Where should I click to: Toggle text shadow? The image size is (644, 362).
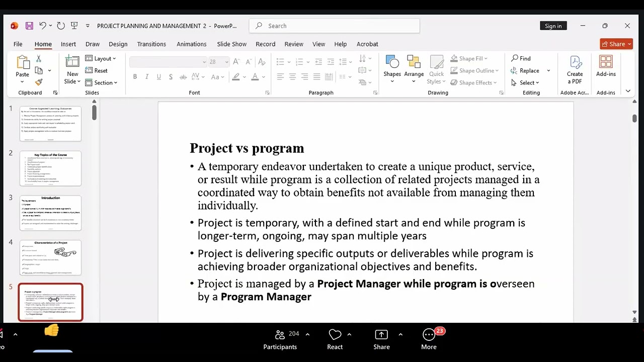[171, 77]
